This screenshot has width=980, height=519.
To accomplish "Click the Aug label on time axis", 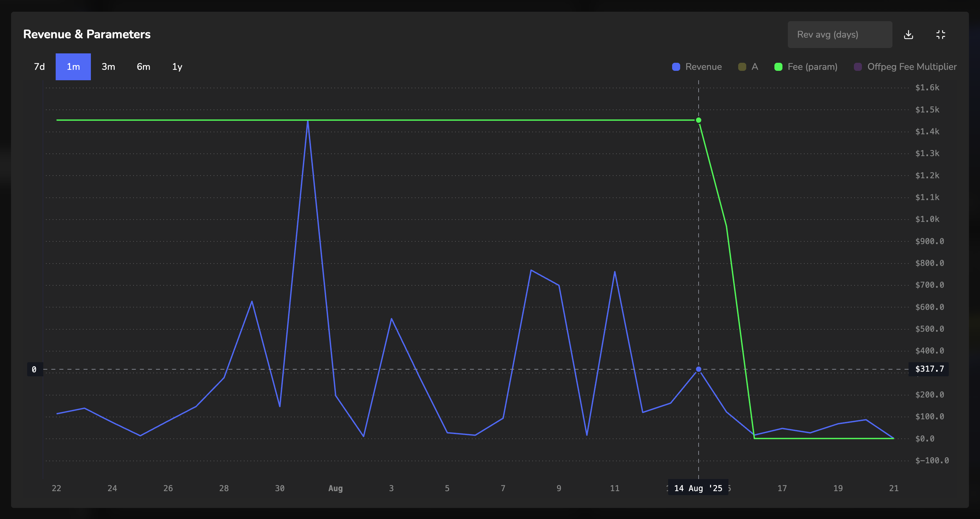I will [335, 488].
